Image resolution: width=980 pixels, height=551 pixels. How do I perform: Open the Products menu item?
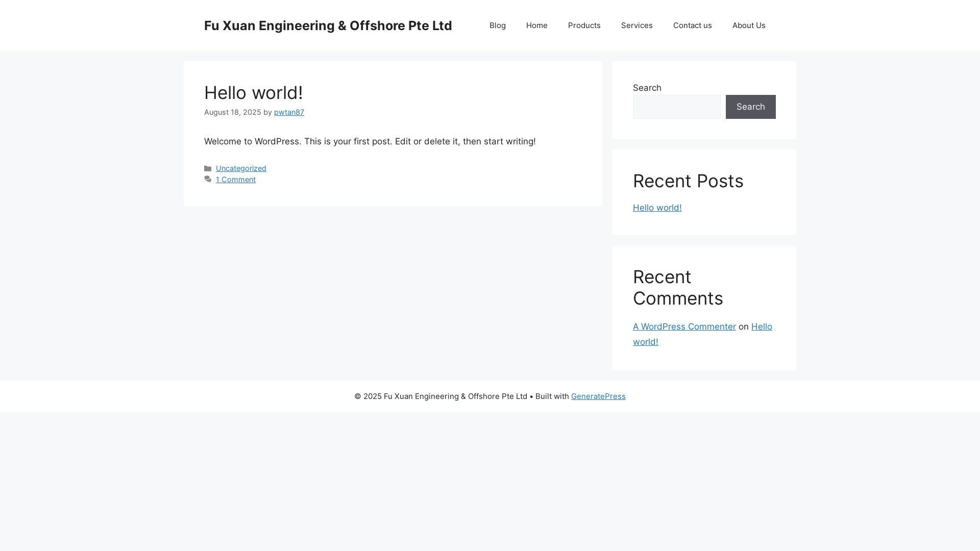pos(584,26)
